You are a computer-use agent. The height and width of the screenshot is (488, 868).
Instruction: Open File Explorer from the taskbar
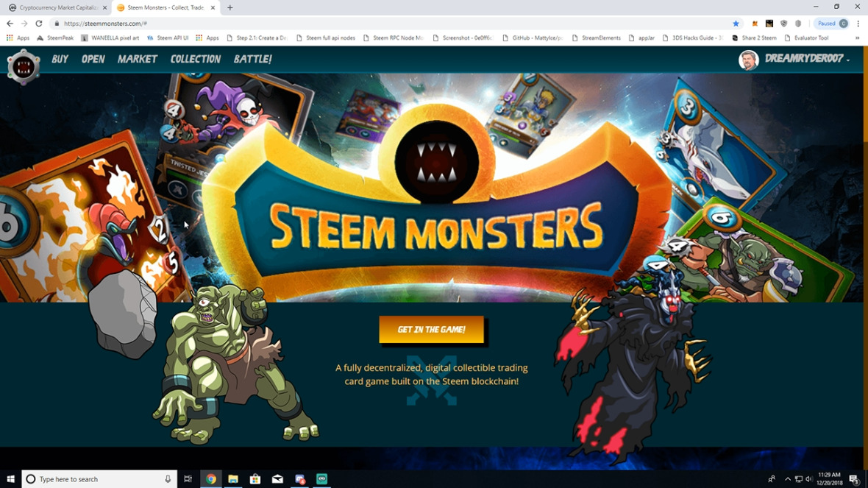tap(233, 479)
